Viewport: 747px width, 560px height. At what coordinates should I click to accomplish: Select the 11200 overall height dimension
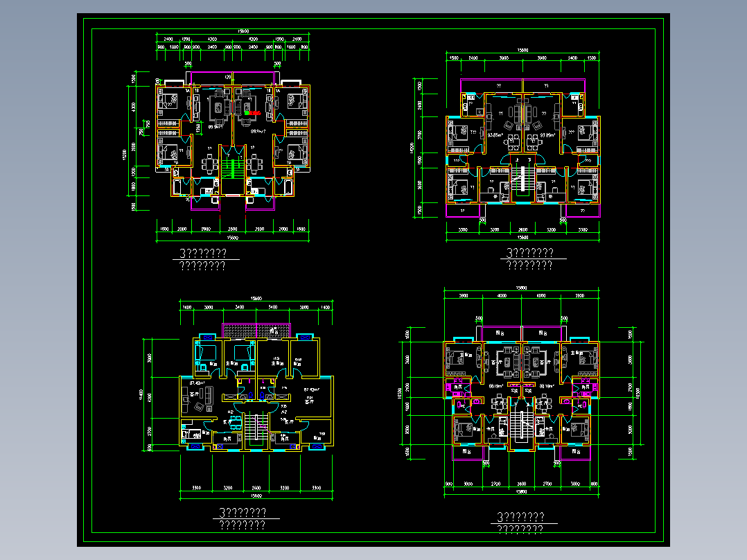click(125, 155)
